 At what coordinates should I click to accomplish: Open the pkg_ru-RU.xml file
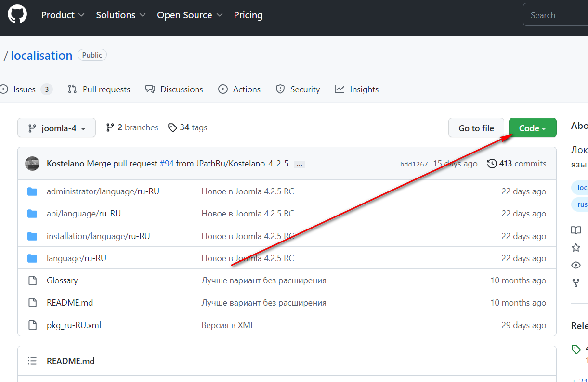(x=74, y=325)
